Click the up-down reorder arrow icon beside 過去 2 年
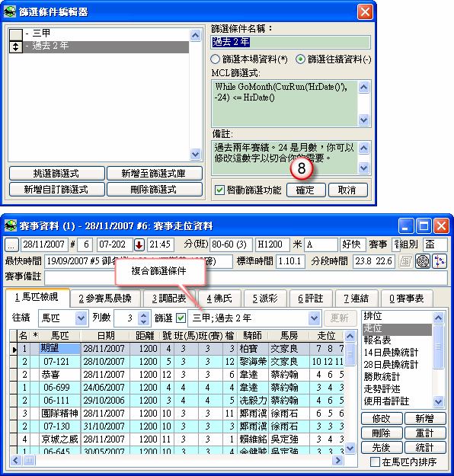Screen dimensions: 454x476 pyautogui.click(x=15, y=47)
